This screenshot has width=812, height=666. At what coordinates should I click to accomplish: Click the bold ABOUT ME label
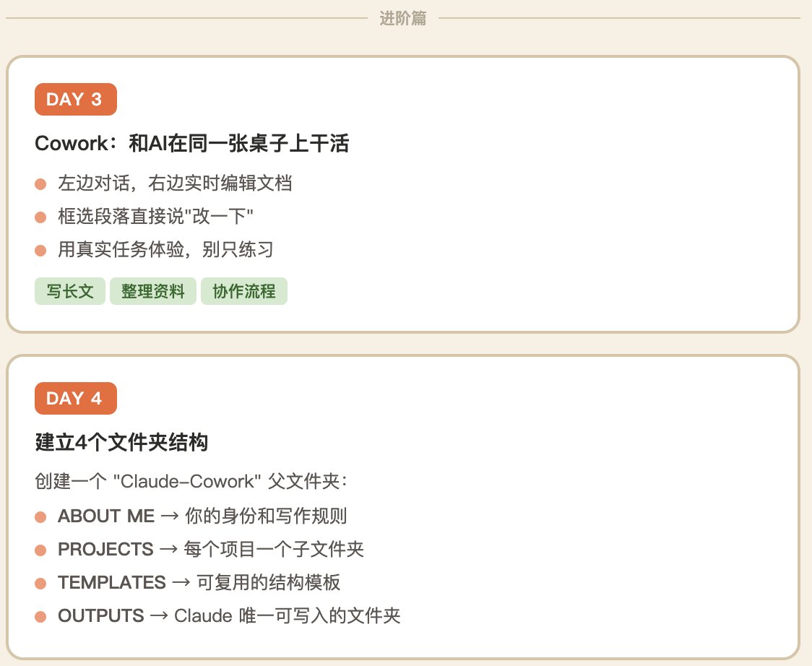click(106, 516)
